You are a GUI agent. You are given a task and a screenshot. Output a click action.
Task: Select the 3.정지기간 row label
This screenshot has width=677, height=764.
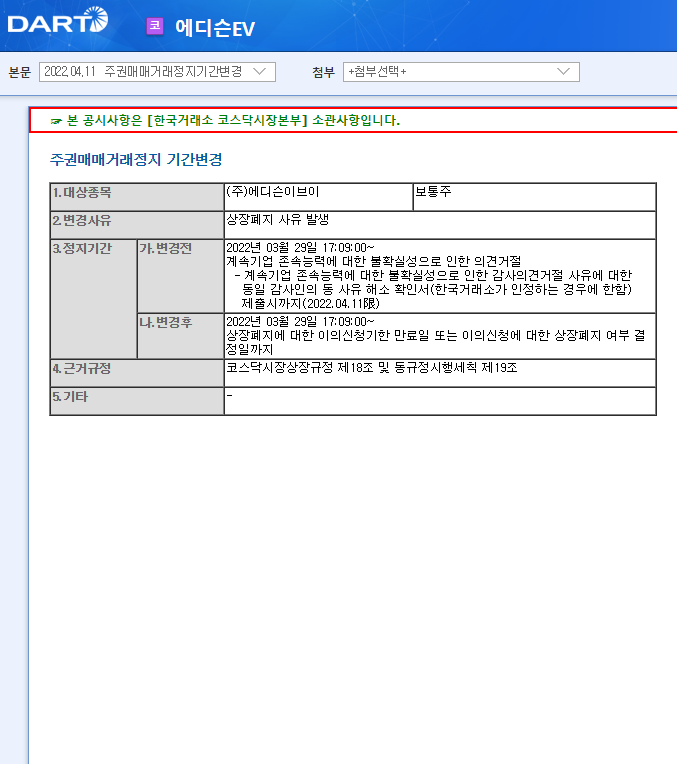coord(94,299)
